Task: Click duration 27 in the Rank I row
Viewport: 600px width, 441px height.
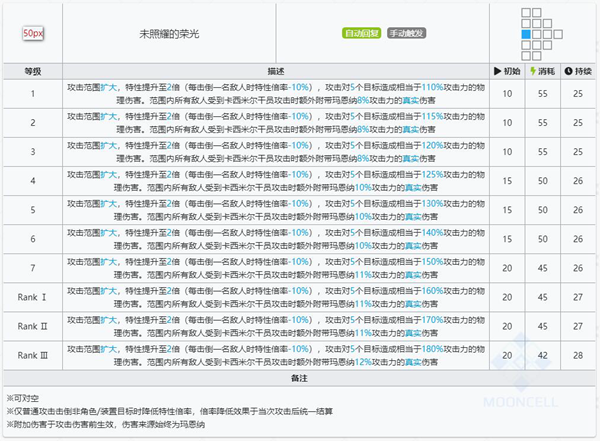Action: (578, 297)
